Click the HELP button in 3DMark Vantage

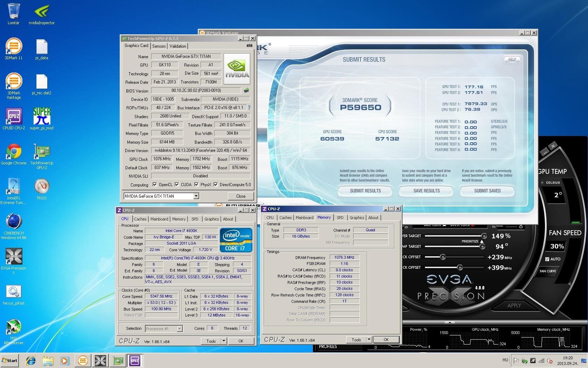[512, 59]
